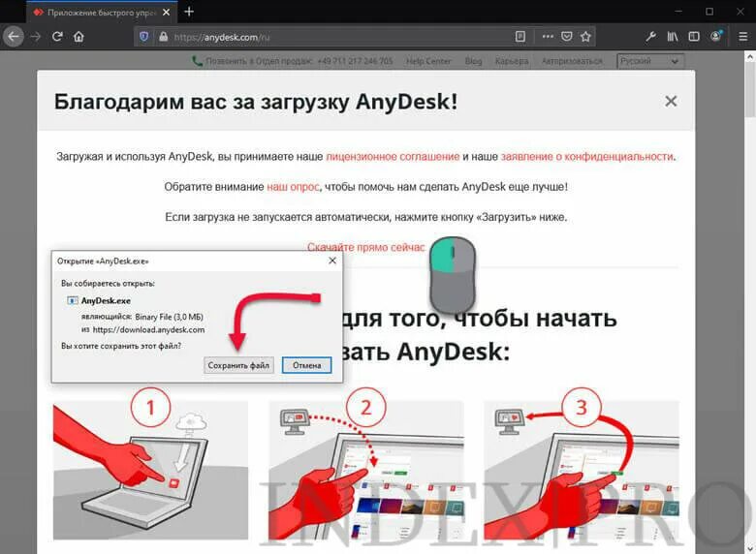Open the Library bookmarks icon
This screenshot has height=554, width=756.
pos(673,37)
